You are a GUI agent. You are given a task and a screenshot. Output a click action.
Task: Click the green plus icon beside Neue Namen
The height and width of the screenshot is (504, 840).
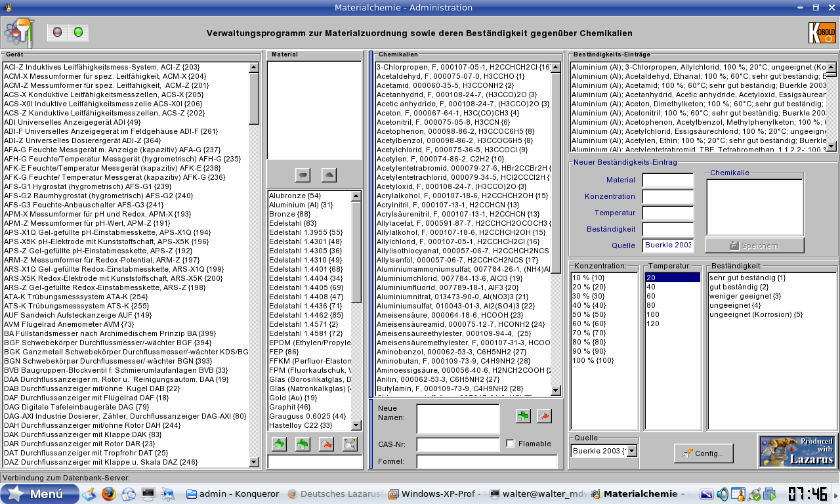click(523, 415)
